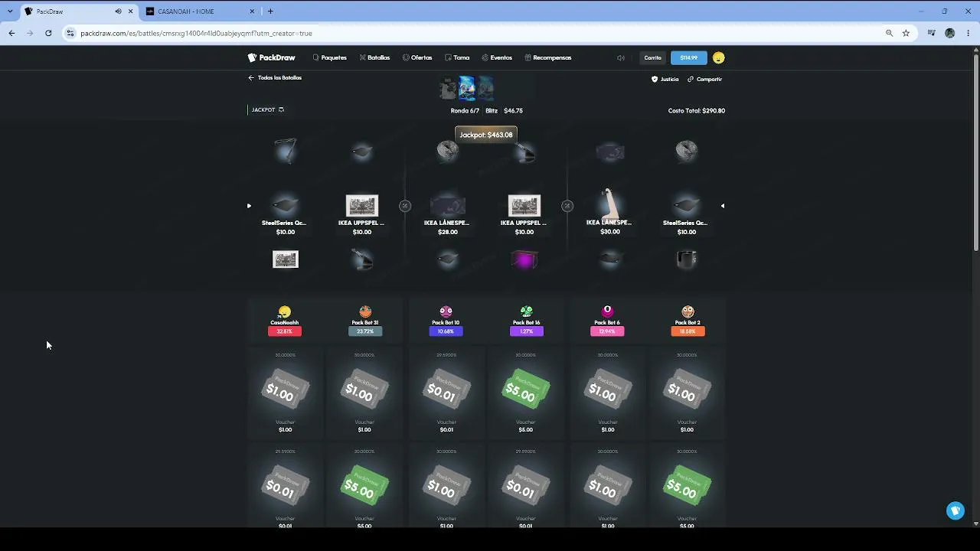Click the JACKPOT label
Viewport: 980px width, 551px height.
pyautogui.click(x=263, y=110)
